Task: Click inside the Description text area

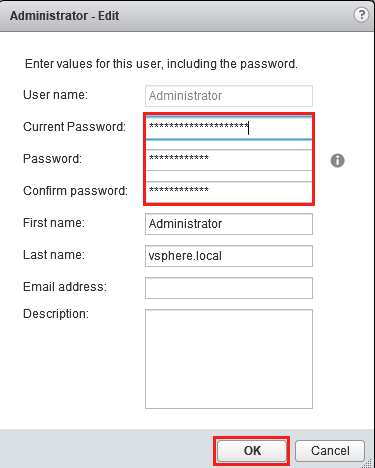Action: point(229,359)
